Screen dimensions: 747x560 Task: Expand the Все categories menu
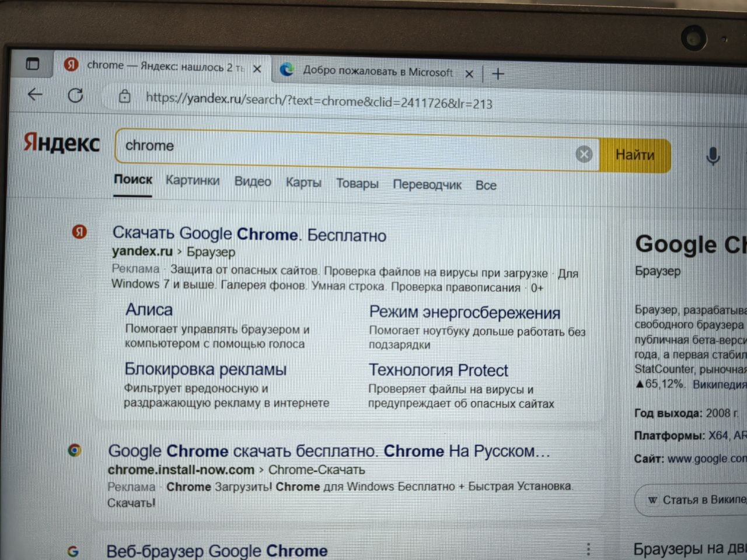[x=486, y=185]
